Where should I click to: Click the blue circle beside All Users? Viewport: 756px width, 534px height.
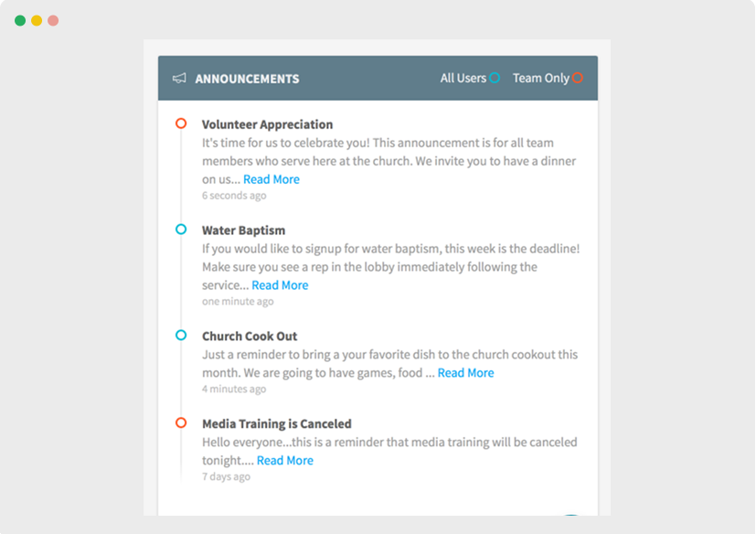[x=495, y=78]
